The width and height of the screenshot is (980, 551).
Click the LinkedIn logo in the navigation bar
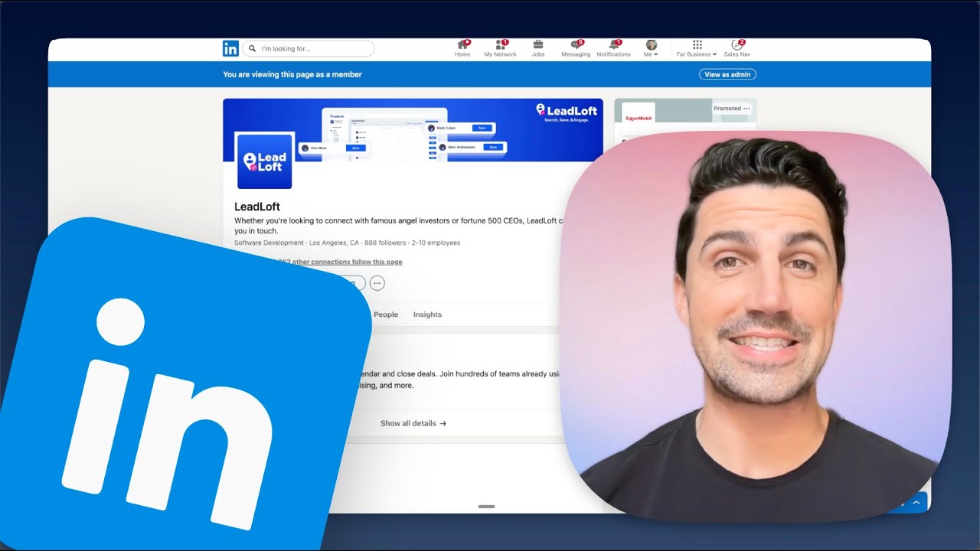pyautogui.click(x=230, y=48)
